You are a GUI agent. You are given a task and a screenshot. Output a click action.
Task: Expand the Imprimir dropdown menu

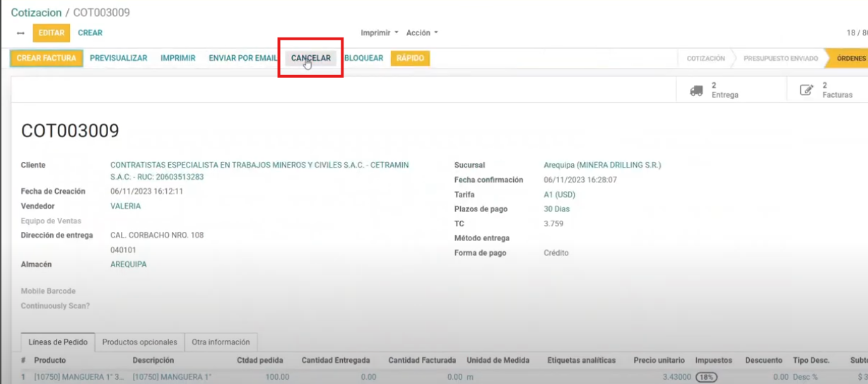[380, 33]
